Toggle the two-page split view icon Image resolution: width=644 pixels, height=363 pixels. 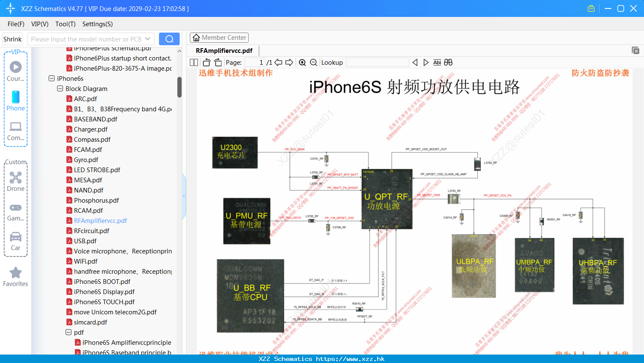[x=194, y=62]
